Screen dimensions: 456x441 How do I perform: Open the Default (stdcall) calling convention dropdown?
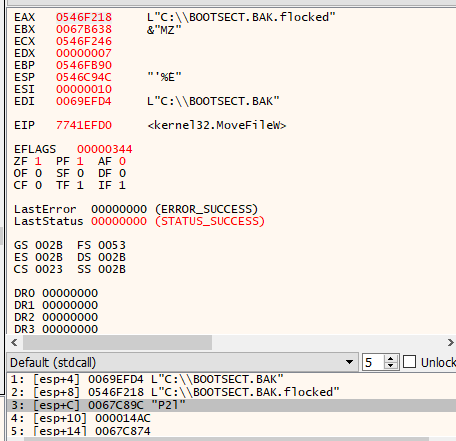click(x=182, y=362)
